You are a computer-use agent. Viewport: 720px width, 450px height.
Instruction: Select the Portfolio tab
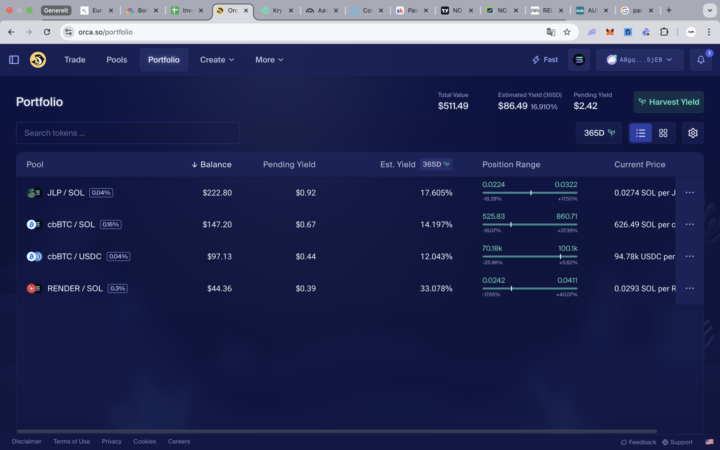(163, 60)
